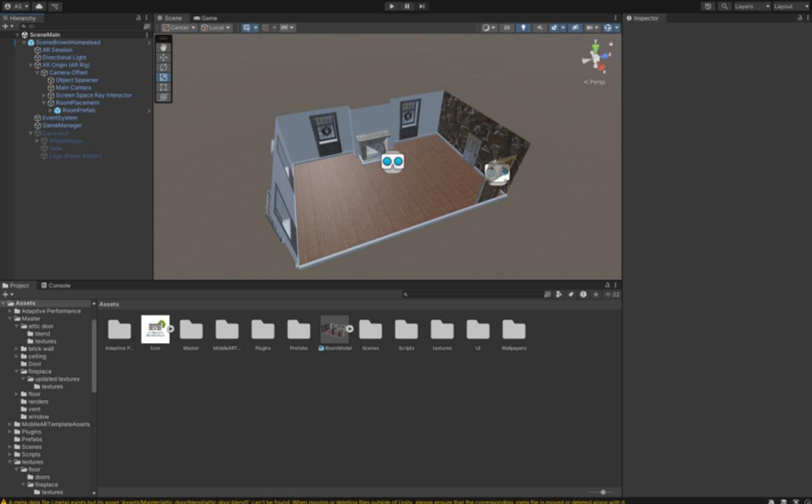Screen dimensions: 812x504
Task: Select RoomPrefab in the Hierarchy
Action: click(77, 110)
